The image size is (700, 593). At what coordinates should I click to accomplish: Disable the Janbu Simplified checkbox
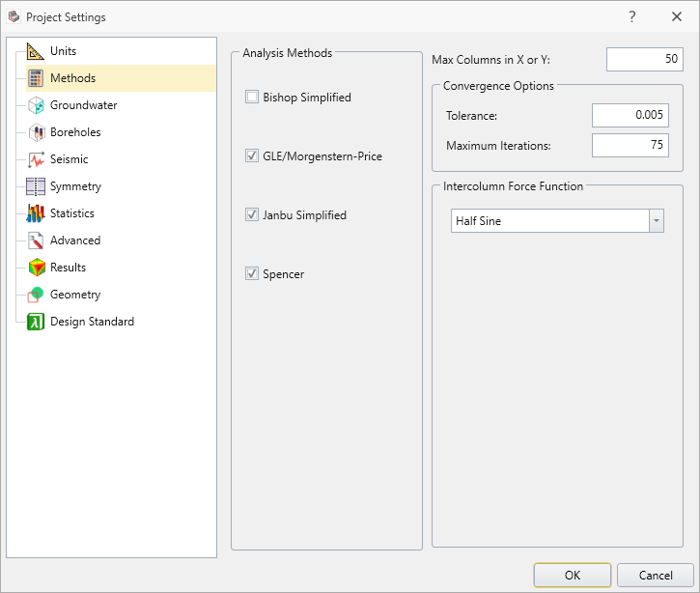pyautogui.click(x=252, y=214)
